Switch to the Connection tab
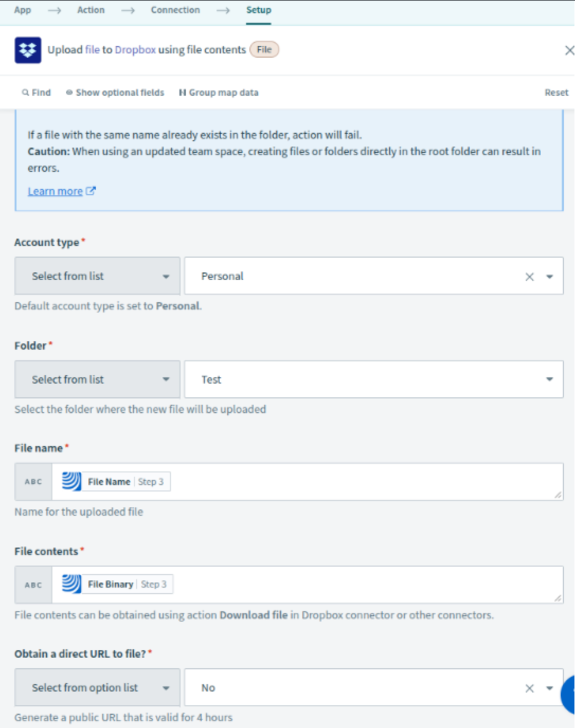 coord(175,10)
